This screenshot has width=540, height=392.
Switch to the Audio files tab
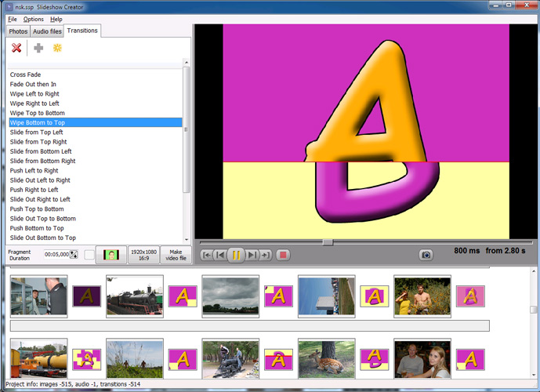click(x=47, y=31)
